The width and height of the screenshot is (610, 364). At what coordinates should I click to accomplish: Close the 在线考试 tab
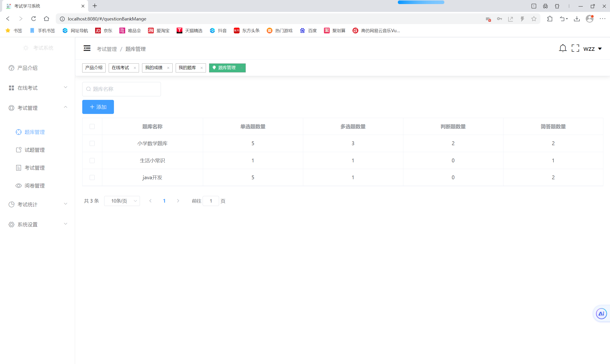pos(135,68)
